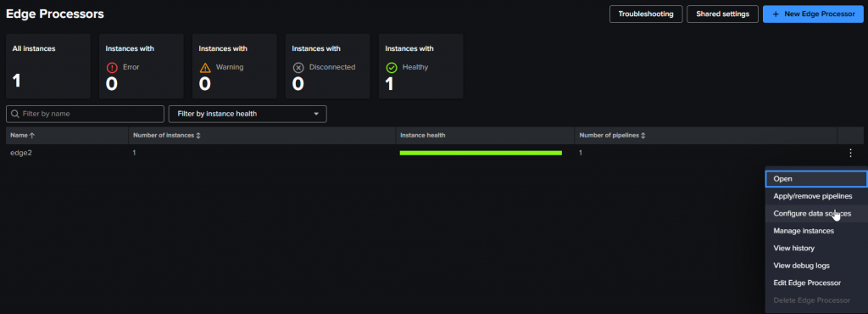This screenshot has height=314, width=868.
Task: Focus the Filter by name field
Action: pos(86,114)
